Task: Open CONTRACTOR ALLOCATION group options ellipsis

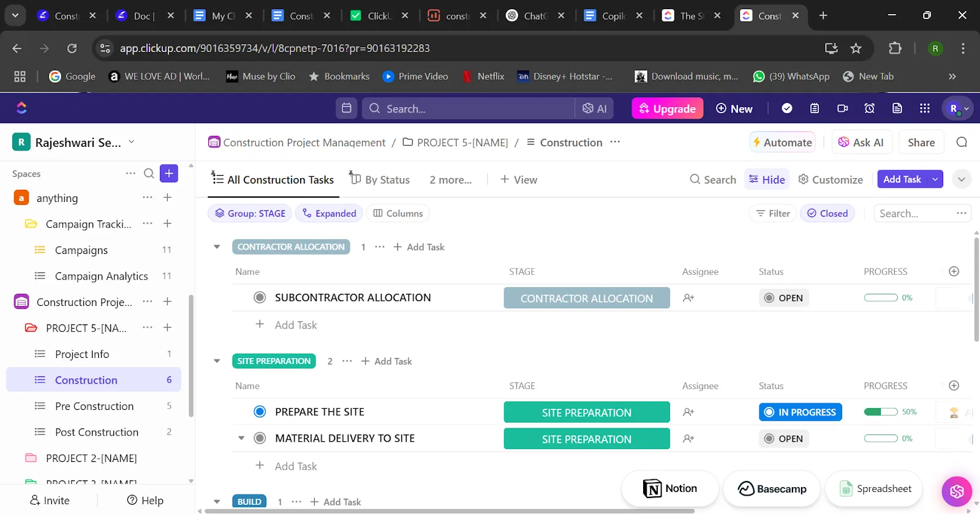Action: pos(380,247)
